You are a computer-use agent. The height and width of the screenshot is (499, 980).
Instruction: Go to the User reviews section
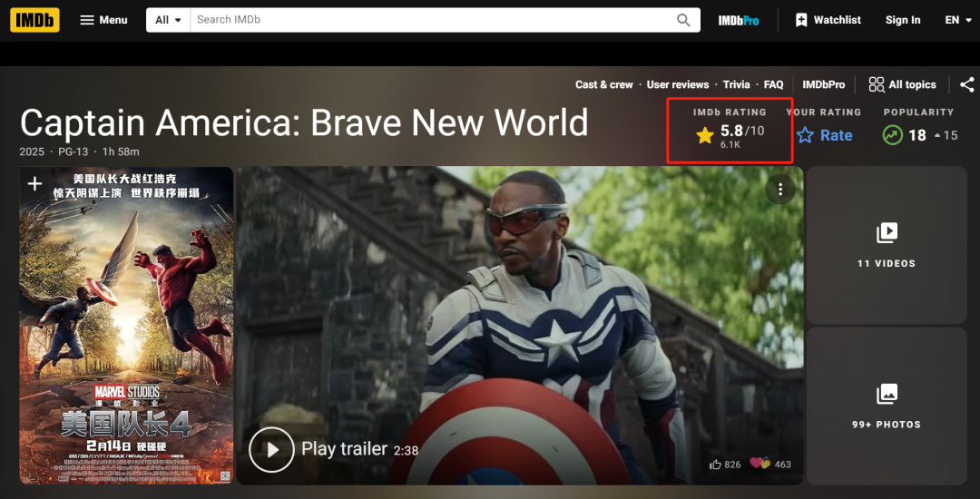(x=678, y=84)
